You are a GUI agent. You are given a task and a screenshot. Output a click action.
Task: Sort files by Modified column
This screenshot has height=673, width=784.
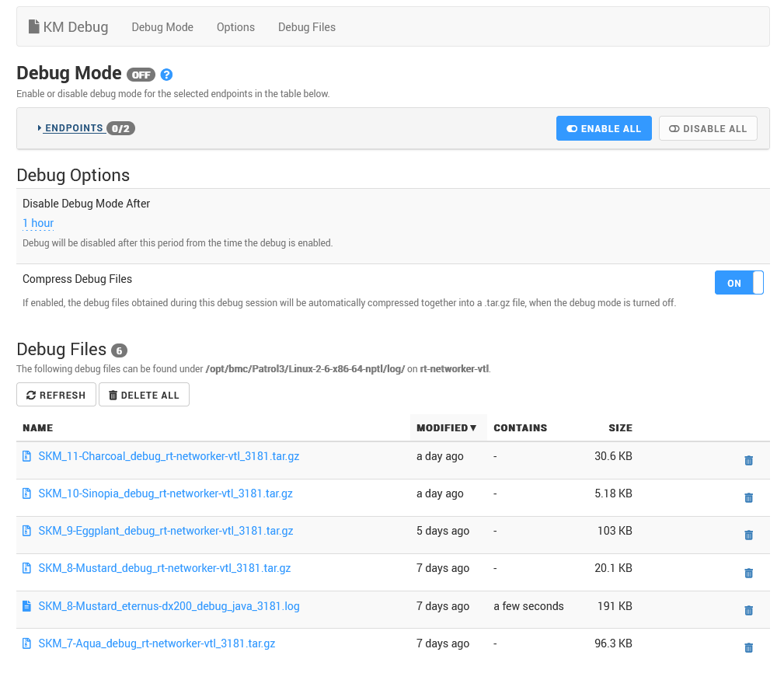(x=447, y=427)
